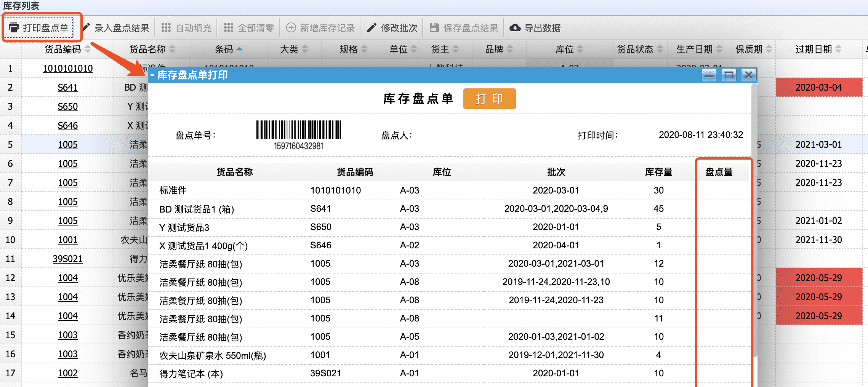The height and width of the screenshot is (387, 868).
Task: Open item link 1010101010 in row 1
Action: point(68,69)
